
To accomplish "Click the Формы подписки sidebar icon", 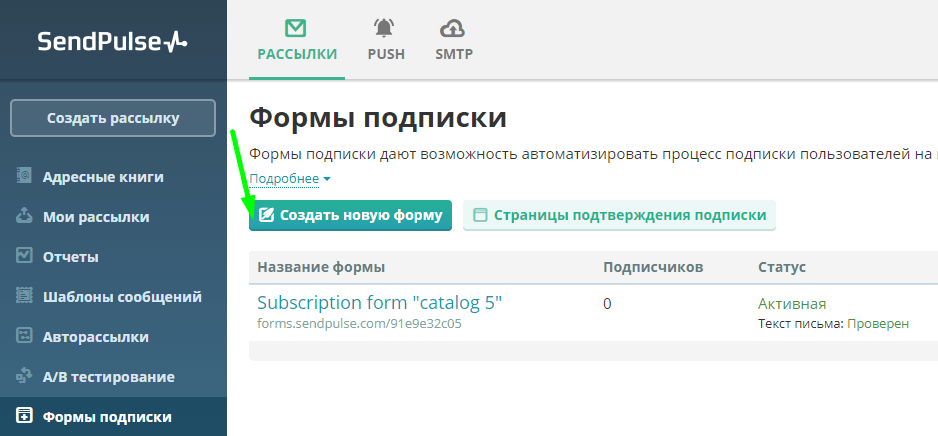I will coord(25,416).
